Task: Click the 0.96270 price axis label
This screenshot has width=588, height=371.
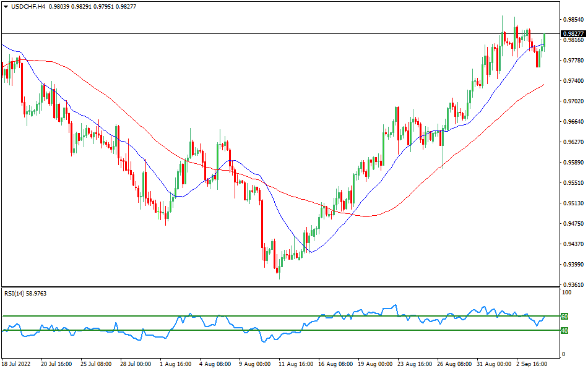Action: coord(573,142)
